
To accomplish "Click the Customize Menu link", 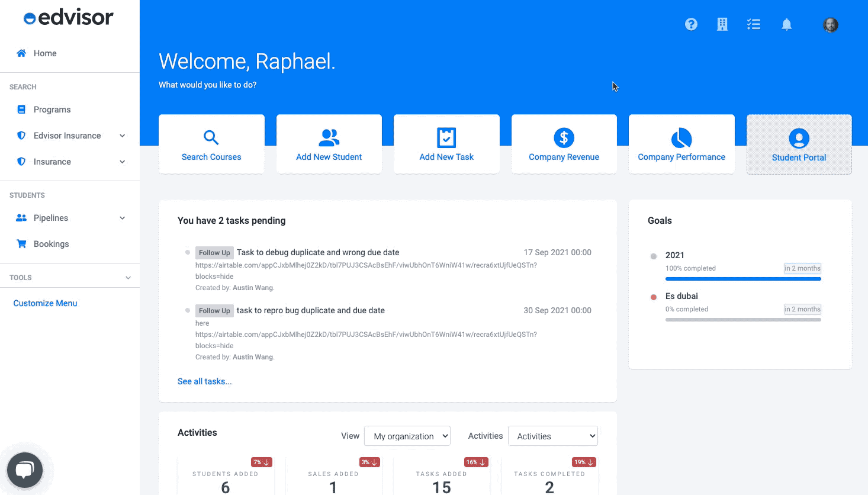I will [x=45, y=303].
